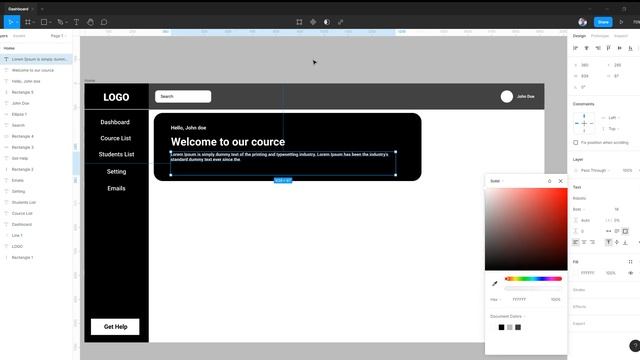Screen dimensions: 640x360
Task: Click the eyedropper in the color picker
Action: coord(495,283)
